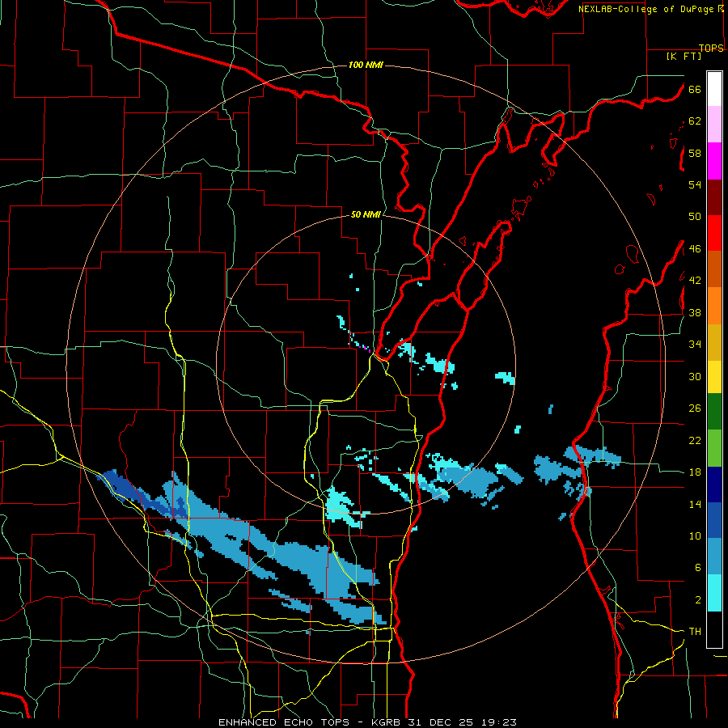Click the '6' legend value
Viewport: 728px width, 728px height.
point(697,568)
